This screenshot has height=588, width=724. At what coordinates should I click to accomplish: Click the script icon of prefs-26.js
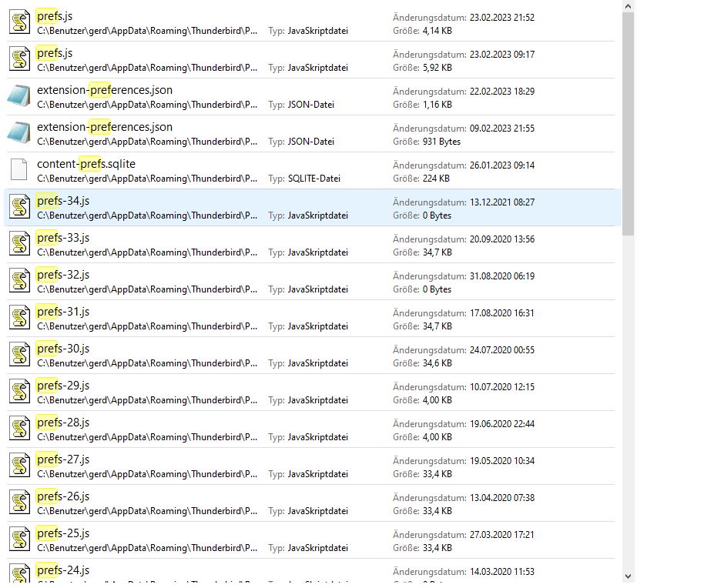pos(19,502)
